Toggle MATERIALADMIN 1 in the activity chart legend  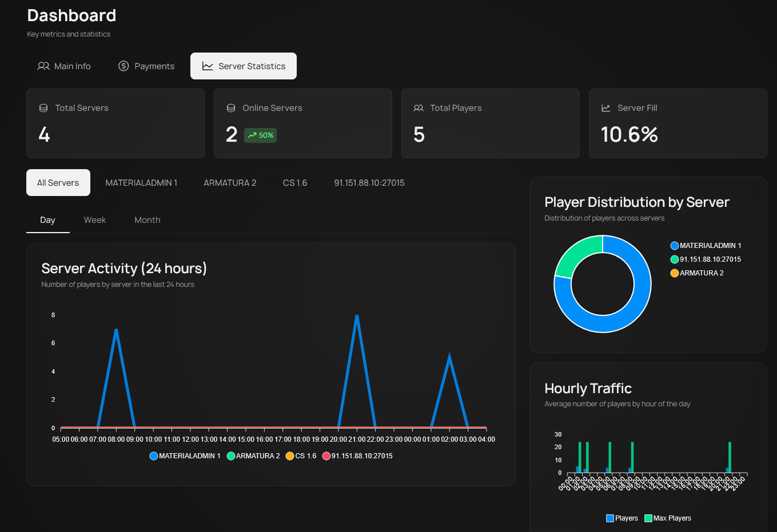(184, 455)
